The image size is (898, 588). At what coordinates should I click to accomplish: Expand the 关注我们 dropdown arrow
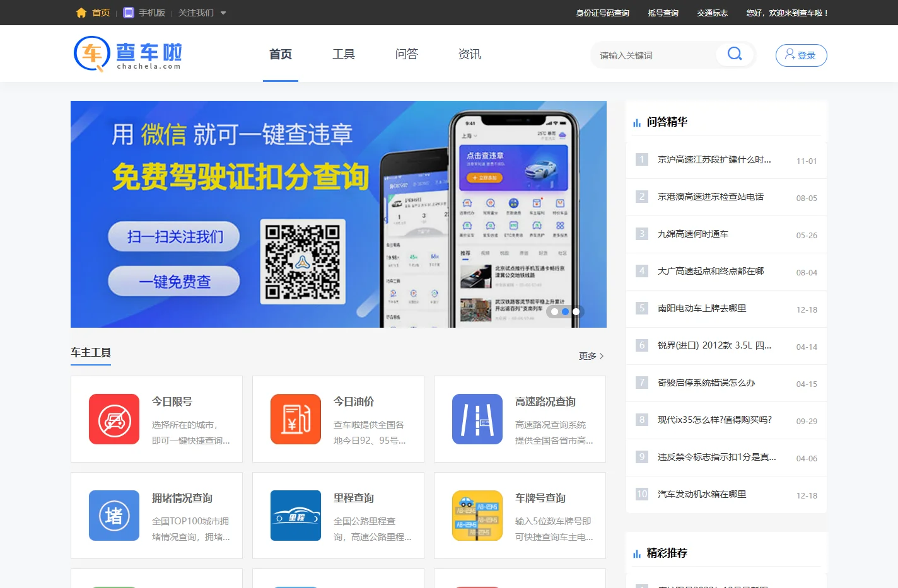coord(223,13)
